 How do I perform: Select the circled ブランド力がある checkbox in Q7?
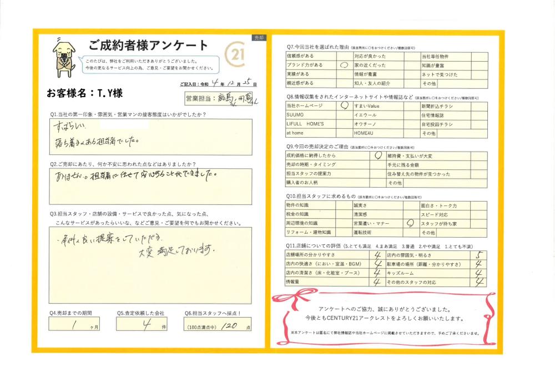coord(343,65)
